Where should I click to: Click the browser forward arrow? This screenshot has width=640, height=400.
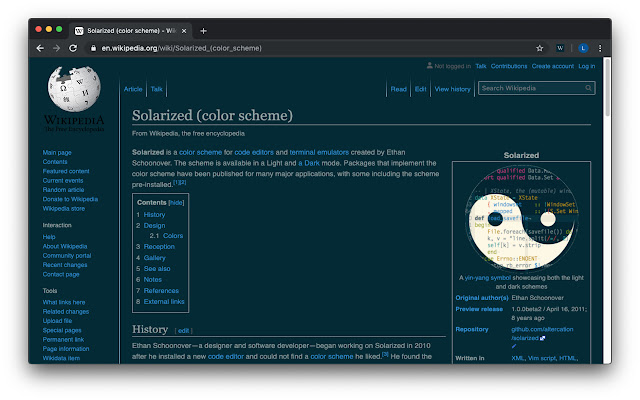[x=56, y=48]
